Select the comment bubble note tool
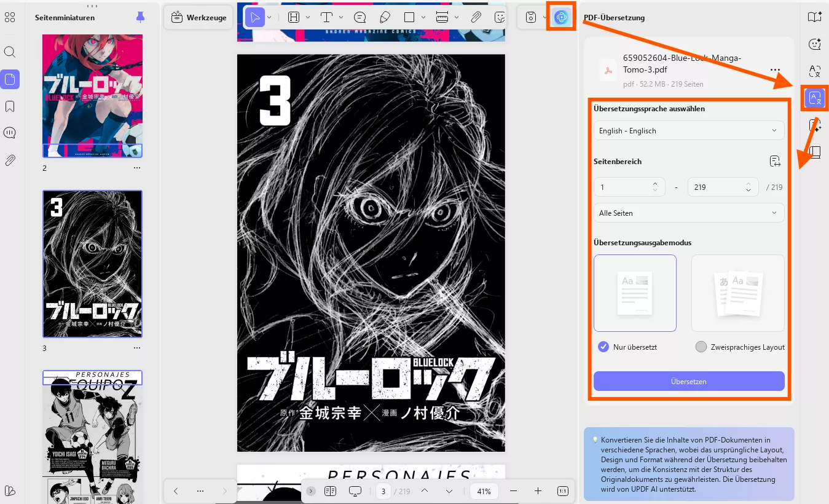 pos(360,17)
